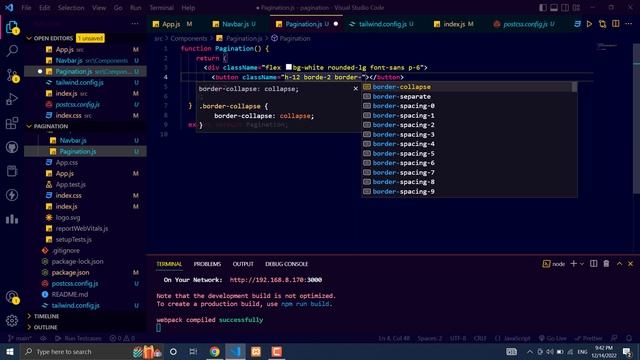
Task: Open the Extensions view
Action: (12, 123)
